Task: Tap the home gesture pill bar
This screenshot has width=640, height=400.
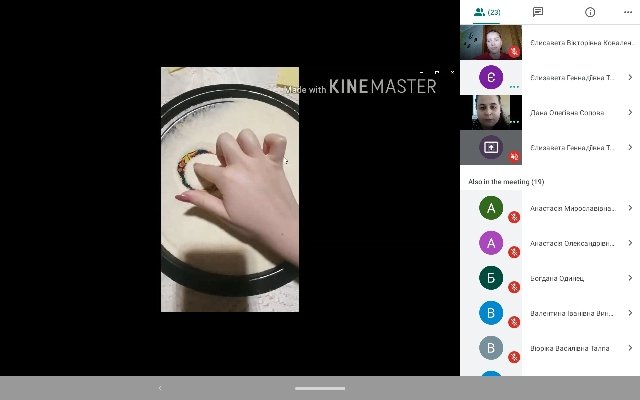Action: click(320, 388)
